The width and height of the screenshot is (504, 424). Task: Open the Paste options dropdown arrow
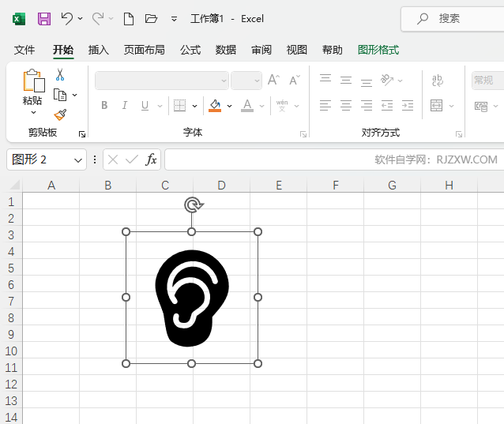[x=32, y=113]
